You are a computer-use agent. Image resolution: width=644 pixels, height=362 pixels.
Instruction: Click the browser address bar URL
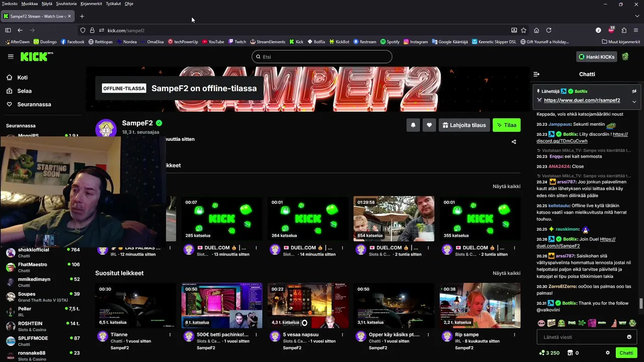pos(126,30)
